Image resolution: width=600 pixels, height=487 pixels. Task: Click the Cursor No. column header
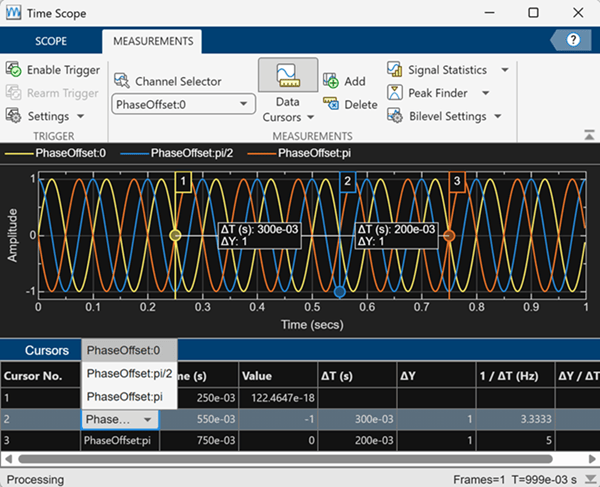tap(40, 376)
